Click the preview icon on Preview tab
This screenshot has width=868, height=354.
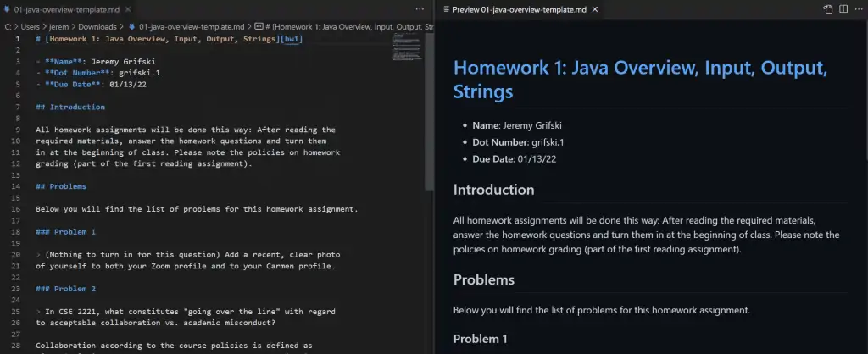[446, 9]
